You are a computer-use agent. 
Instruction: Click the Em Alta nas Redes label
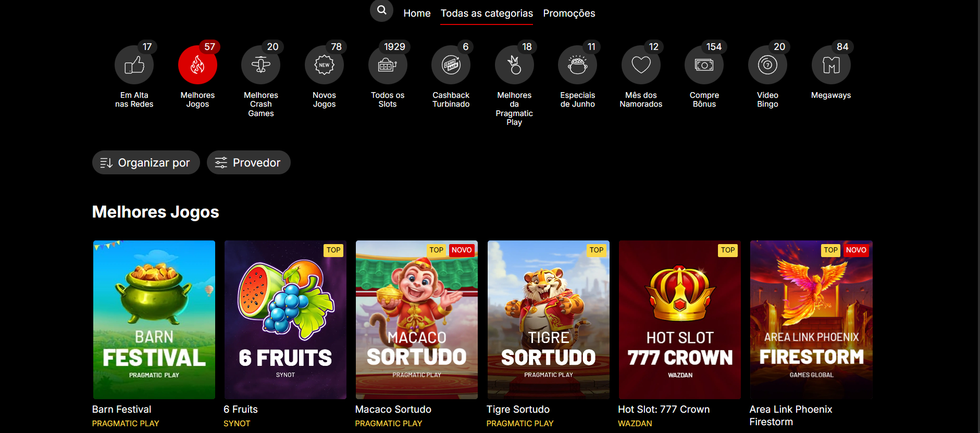134,99
